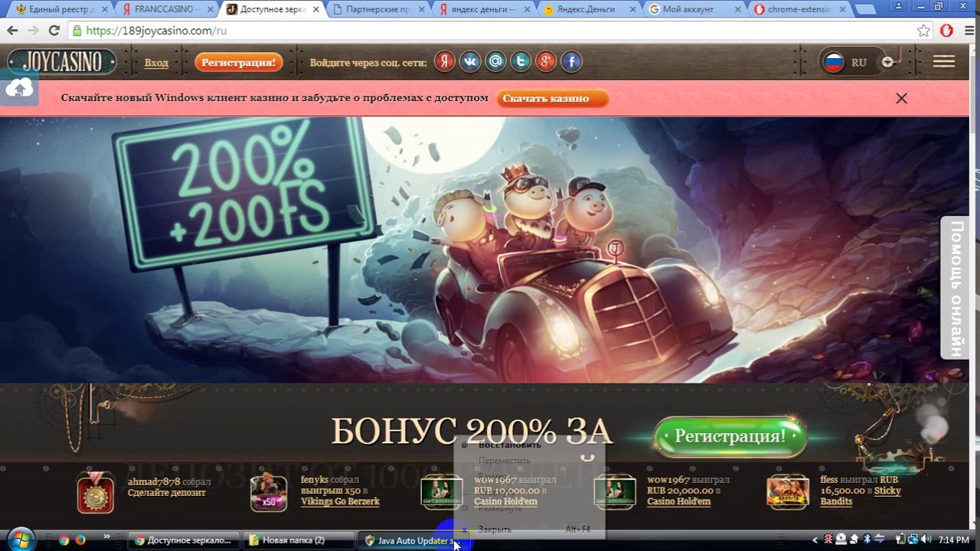Image resolution: width=980 pixels, height=551 pixels.
Task: Open the Windows Start menu
Action: tap(20, 540)
